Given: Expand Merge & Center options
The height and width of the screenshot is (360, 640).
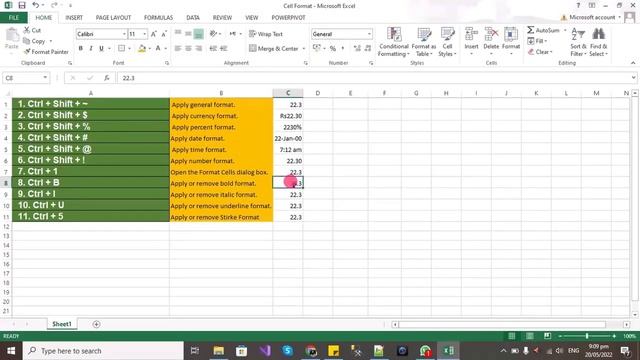Looking at the screenshot, I should coord(304,49).
